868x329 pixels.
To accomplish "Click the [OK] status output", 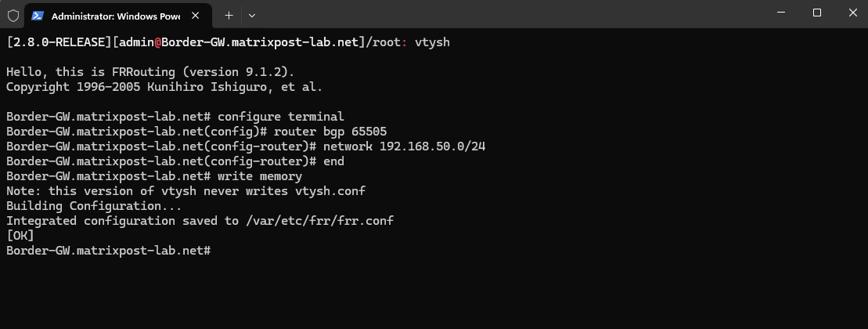I will (x=20, y=236).
